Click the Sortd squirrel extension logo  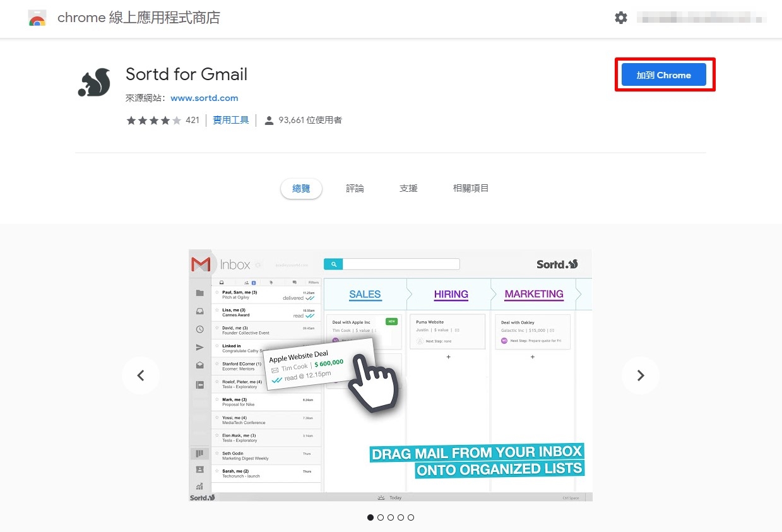click(x=93, y=82)
